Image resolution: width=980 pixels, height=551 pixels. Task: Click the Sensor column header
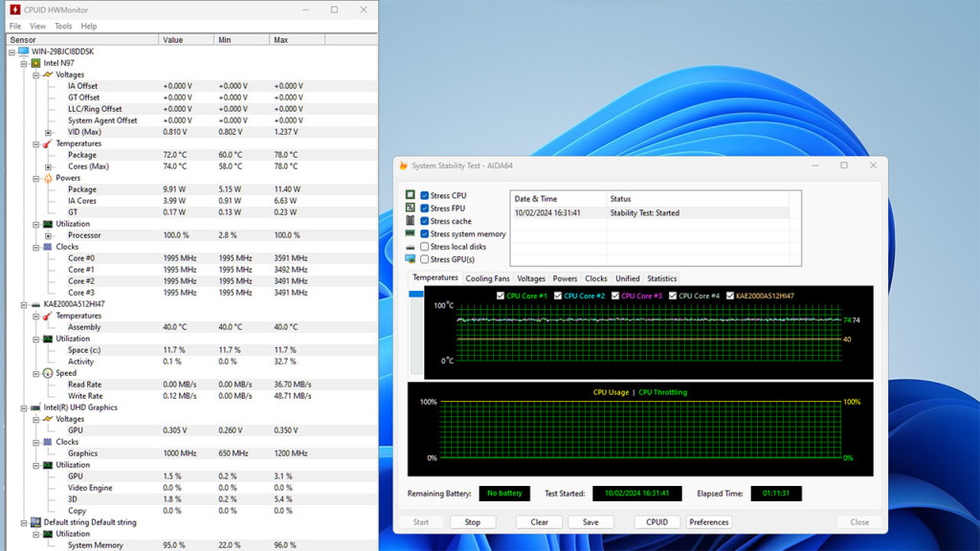pos(82,39)
